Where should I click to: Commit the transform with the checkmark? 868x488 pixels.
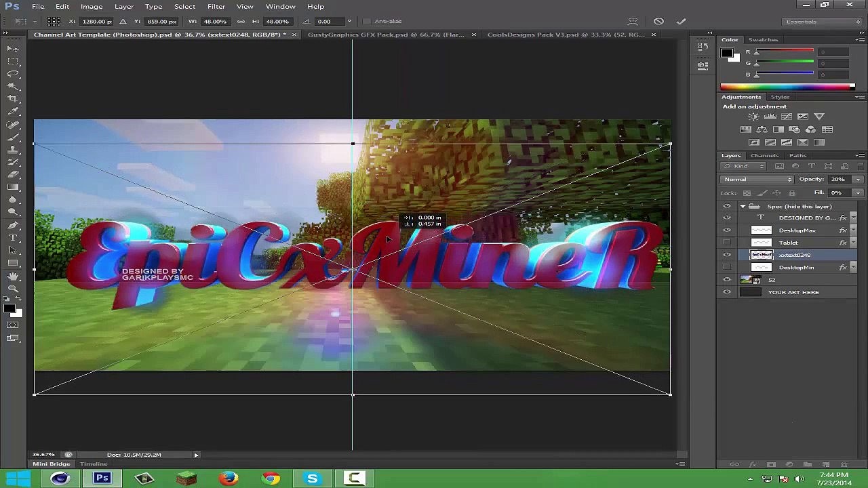point(681,22)
